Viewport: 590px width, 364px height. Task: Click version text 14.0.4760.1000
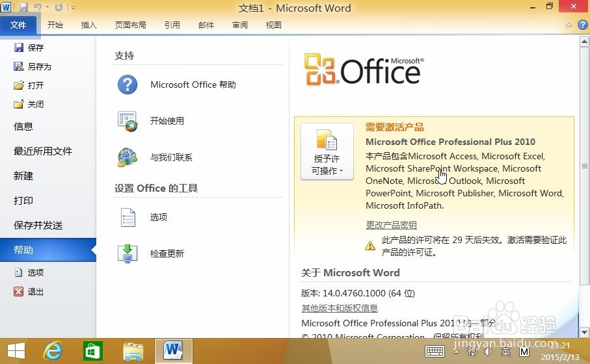354,293
